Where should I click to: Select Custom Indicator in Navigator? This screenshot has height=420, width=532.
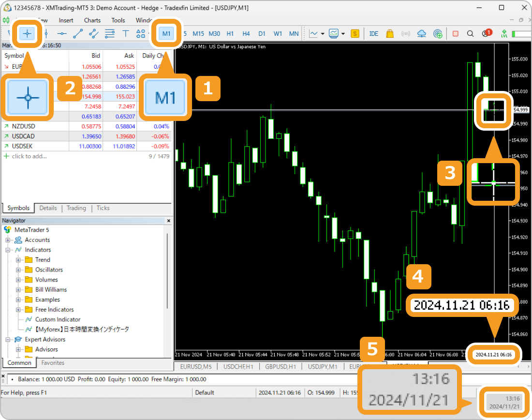58,319
